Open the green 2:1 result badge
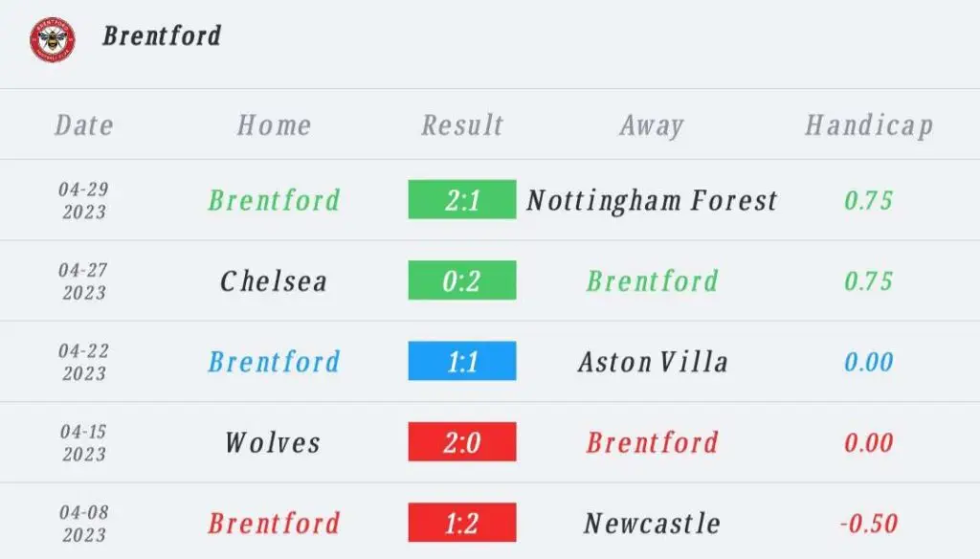The height and width of the screenshot is (559, 980). [462, 199]
